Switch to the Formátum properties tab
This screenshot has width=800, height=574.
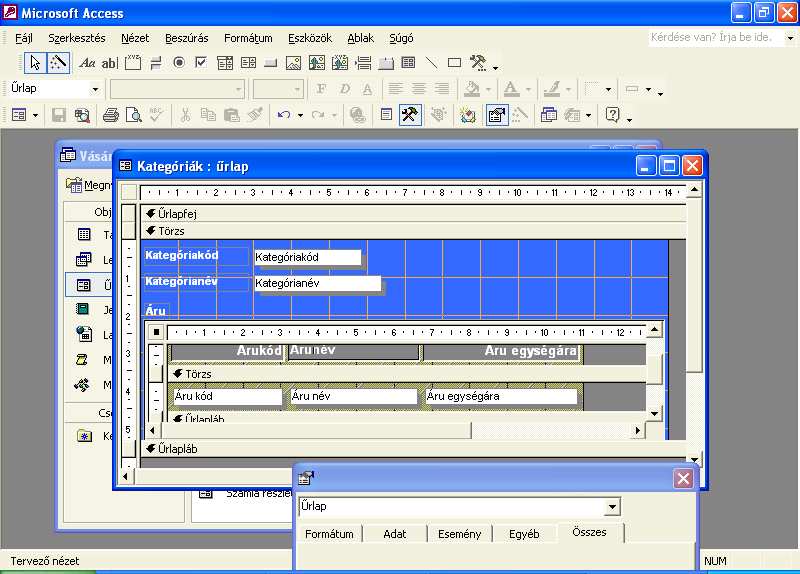(x=329, y=534)
